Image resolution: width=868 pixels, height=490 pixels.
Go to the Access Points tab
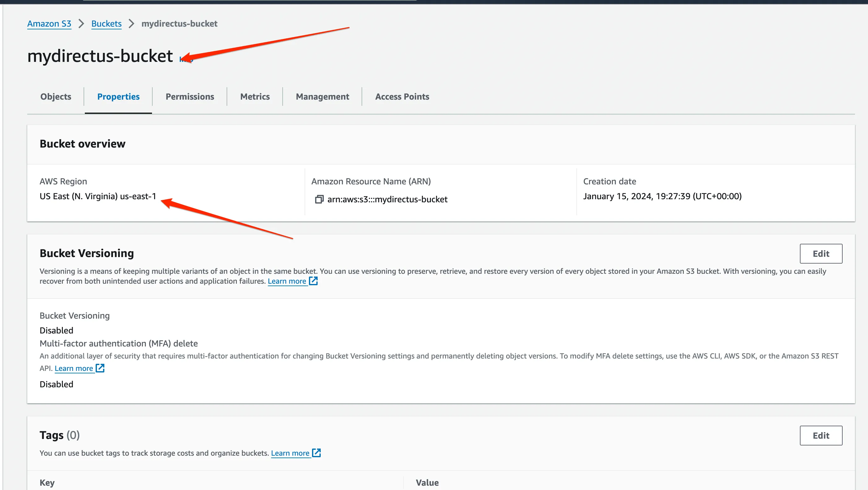coord(402,96)
